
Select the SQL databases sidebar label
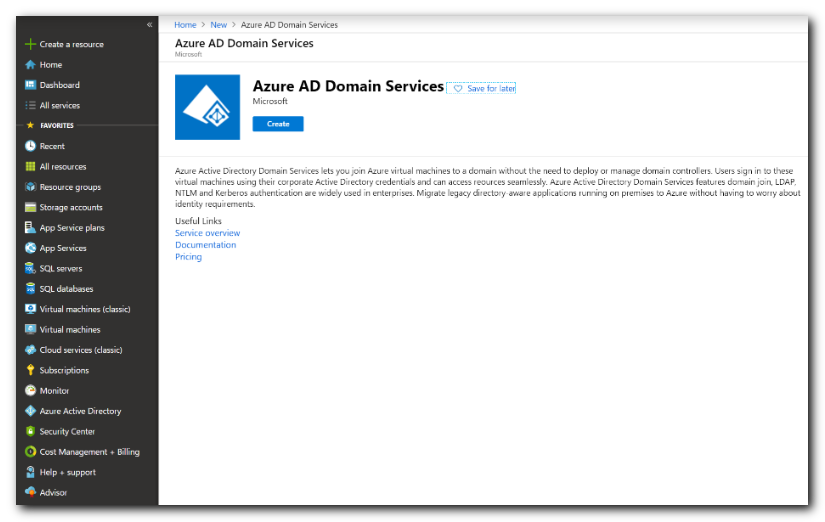click(x=66, y=289)
